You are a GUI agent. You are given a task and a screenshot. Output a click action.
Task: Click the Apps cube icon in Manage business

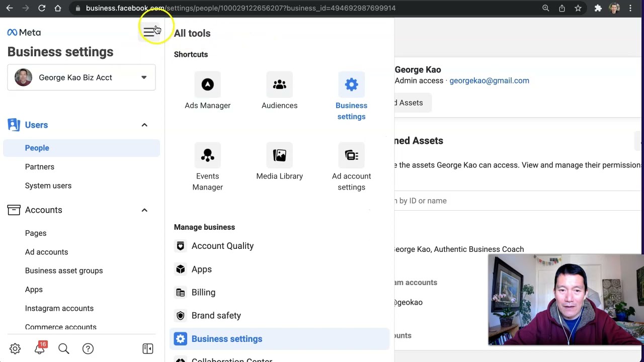click(180, 269)
